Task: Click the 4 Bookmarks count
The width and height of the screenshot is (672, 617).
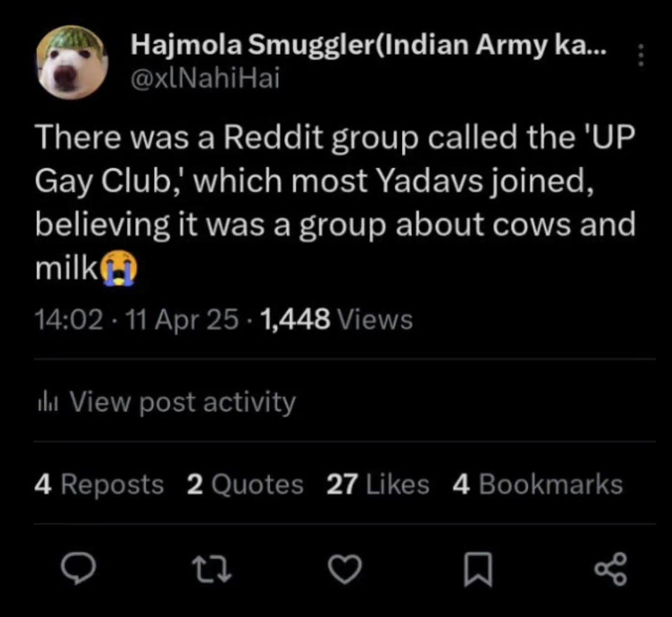Action: 538,484
